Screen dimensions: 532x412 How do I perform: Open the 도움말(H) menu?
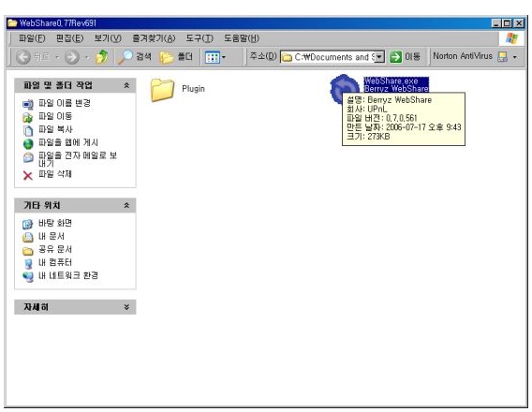242,38
